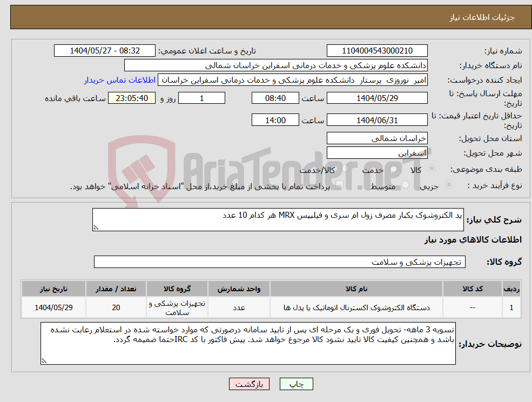This screenshot has height=402, width=532.
Task: Click the treasury payment note text
Action: [200, 186]
